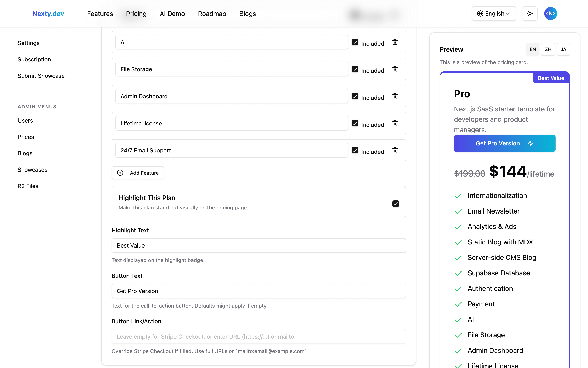Open Pricing in top navigation
The image size is (588, 368).
[x=136, y=14]
